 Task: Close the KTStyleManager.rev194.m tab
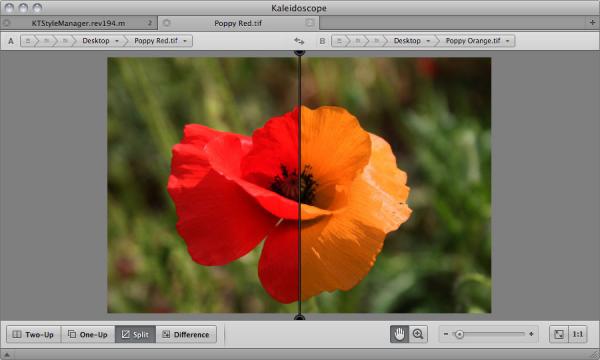[x=6, y=23]
